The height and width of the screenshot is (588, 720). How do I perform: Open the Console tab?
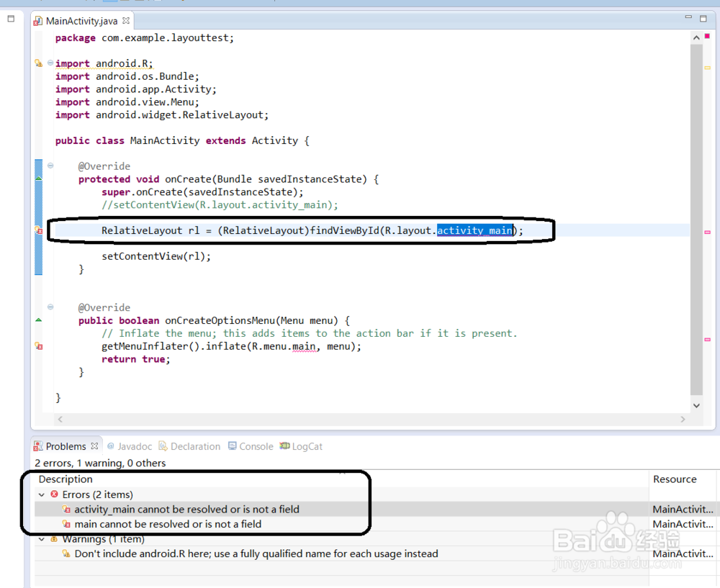251,446
